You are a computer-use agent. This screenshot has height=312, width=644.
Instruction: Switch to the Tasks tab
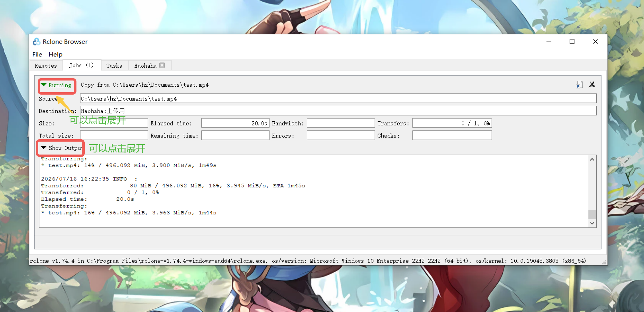pos(114,66)
